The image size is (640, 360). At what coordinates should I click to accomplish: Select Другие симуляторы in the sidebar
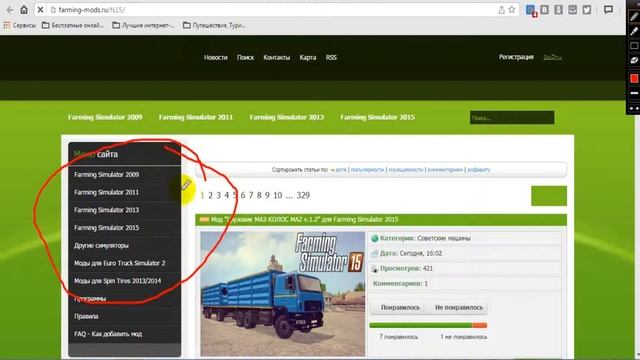pyautogui.click(x=101, y=245)
